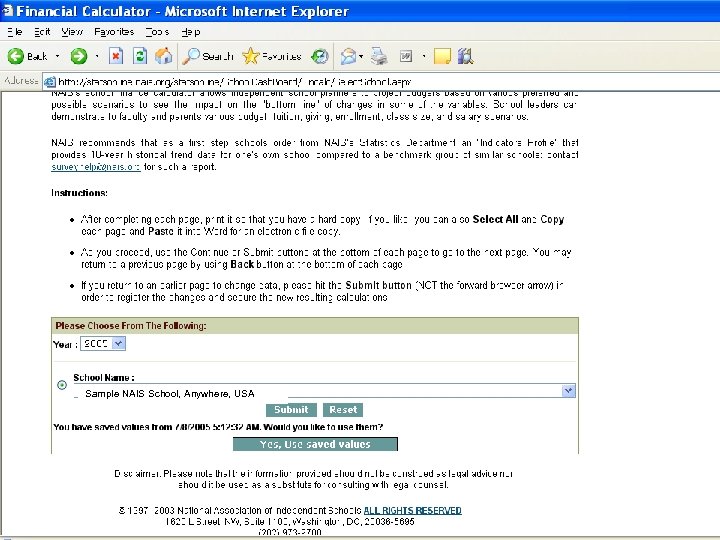720x540 pixels.
Task: Click Yes, Use saved values button
Action: pyautogui.click(x=315, y=444)
